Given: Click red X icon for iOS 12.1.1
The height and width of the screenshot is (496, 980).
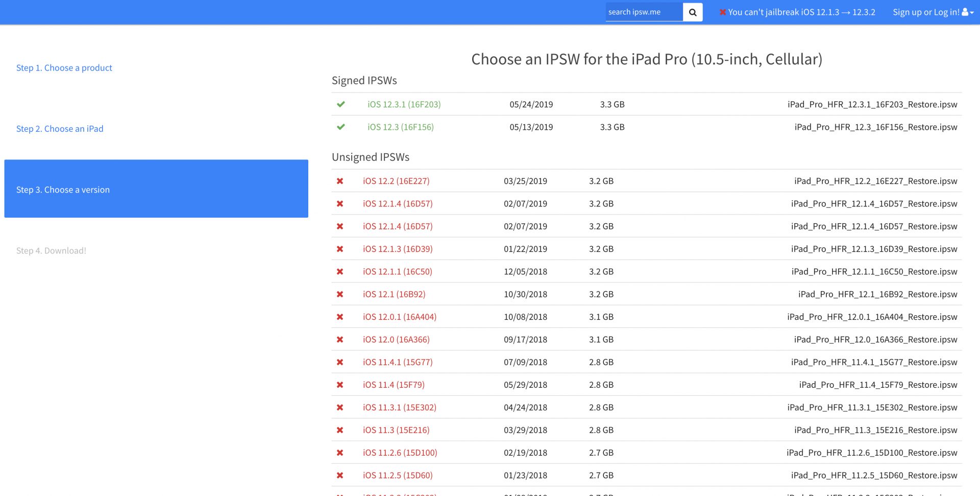Looking at the screenshot, I should coord(340,271).
